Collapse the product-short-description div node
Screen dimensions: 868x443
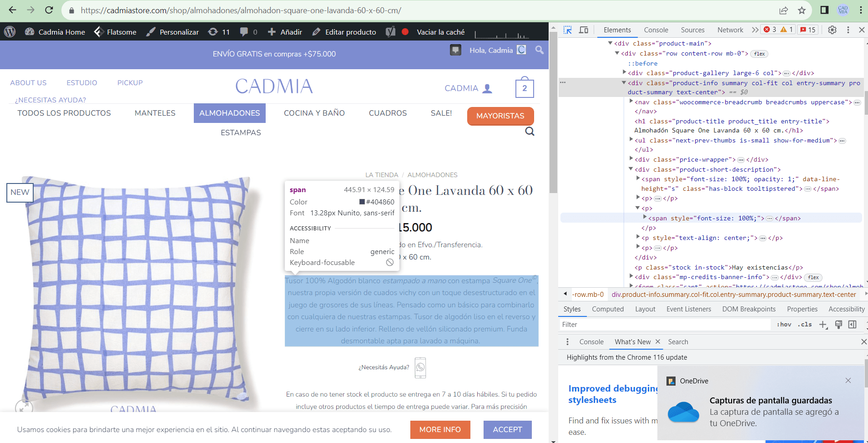(631, 169)
